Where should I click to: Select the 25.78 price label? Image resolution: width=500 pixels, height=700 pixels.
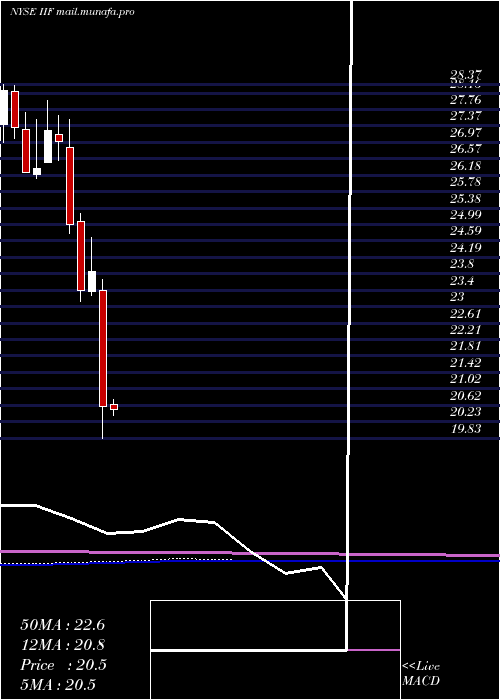tap(465, 182)
